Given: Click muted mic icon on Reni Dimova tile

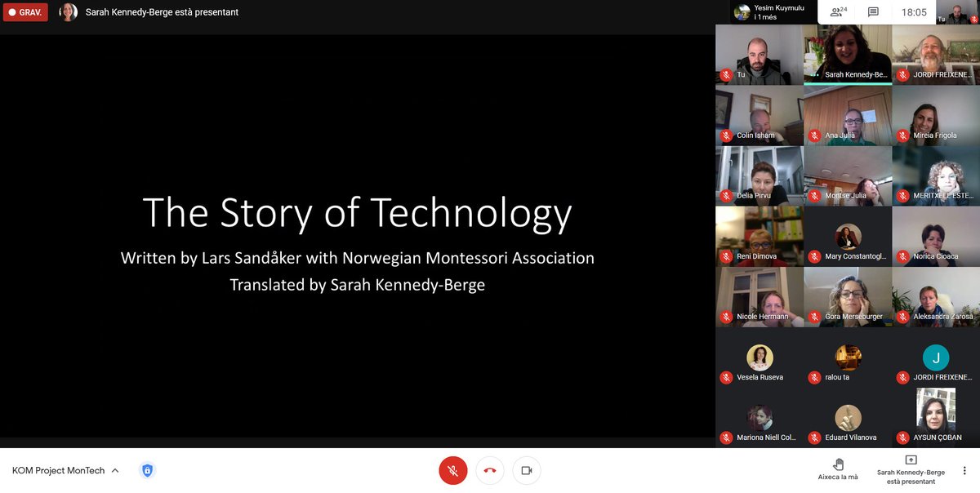Looking at the screenshot, I should 726,256.
